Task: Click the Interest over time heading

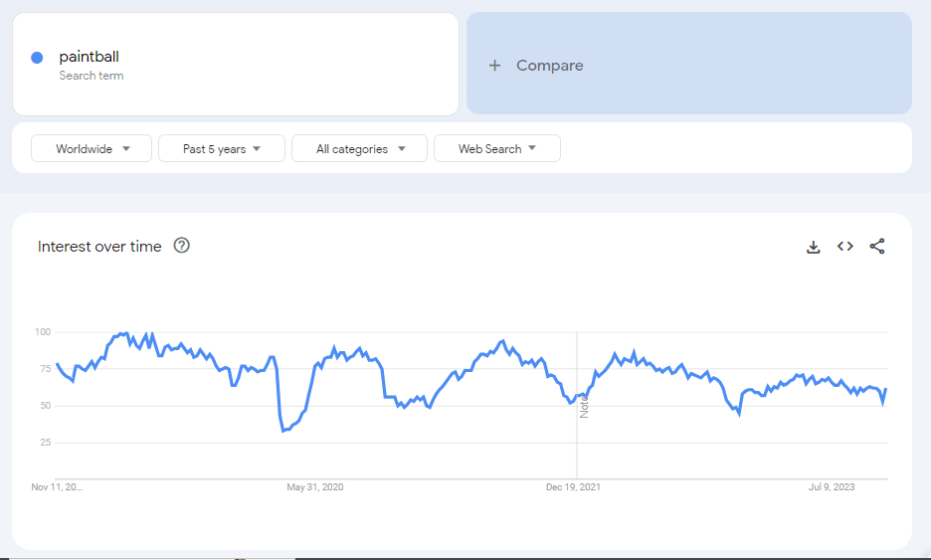Action: point(99,247)
